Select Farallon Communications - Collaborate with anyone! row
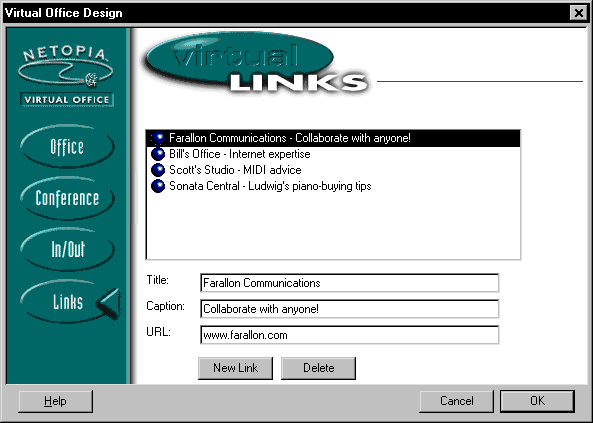The image size is (593, 423). pyautogui.click(x=333, y=138)
